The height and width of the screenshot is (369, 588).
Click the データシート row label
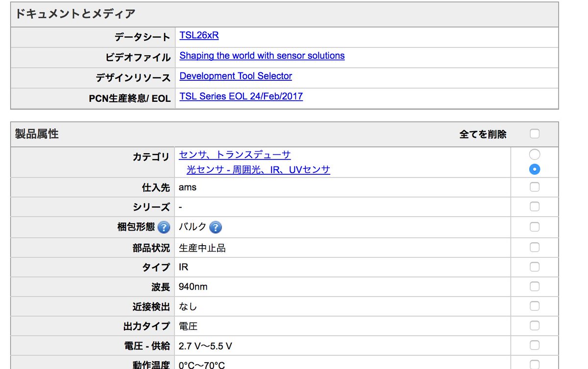[x=143, y=37]
